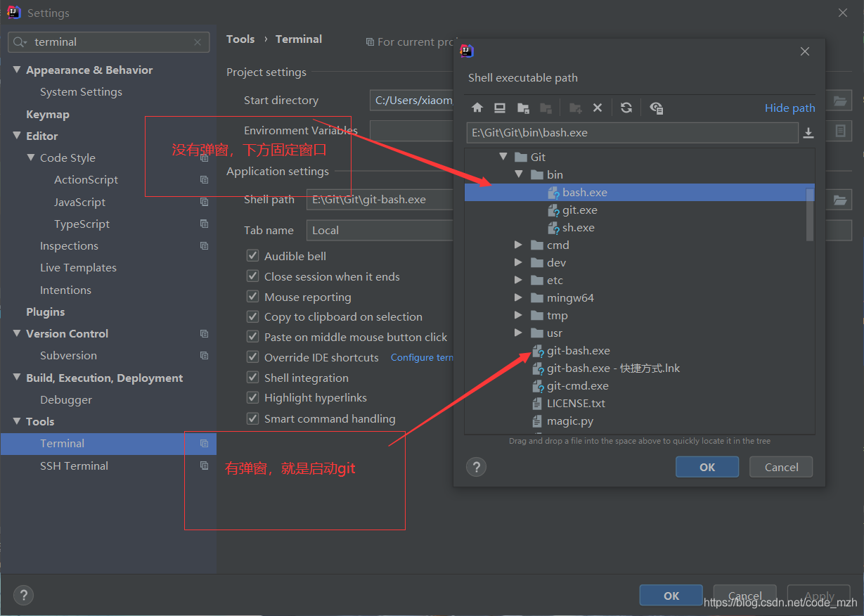
Task: Collapse the bin folder
Action: 518,174
